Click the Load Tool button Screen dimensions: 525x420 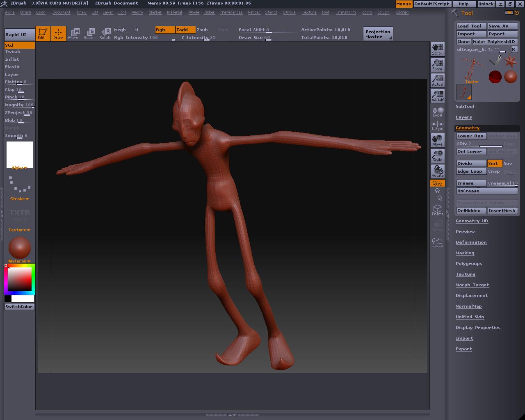click(471, 26)
